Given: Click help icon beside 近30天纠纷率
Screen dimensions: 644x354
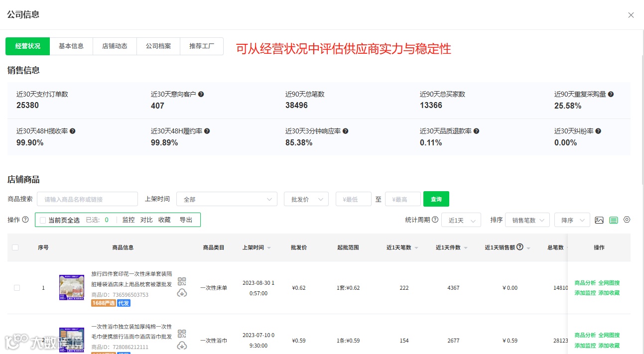Looking at the screenshot, I should tap(598, 131).
